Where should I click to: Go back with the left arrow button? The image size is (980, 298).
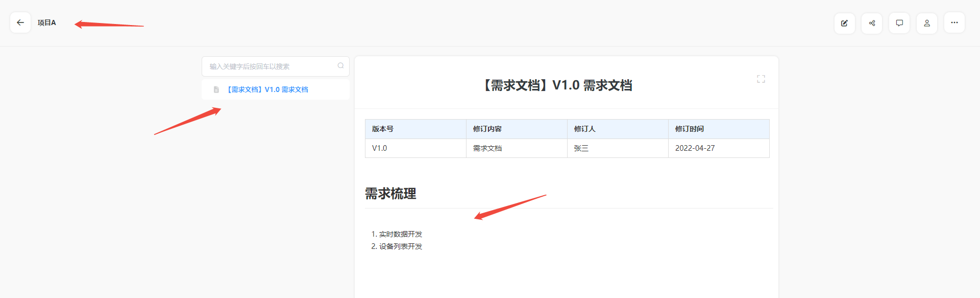20,22
